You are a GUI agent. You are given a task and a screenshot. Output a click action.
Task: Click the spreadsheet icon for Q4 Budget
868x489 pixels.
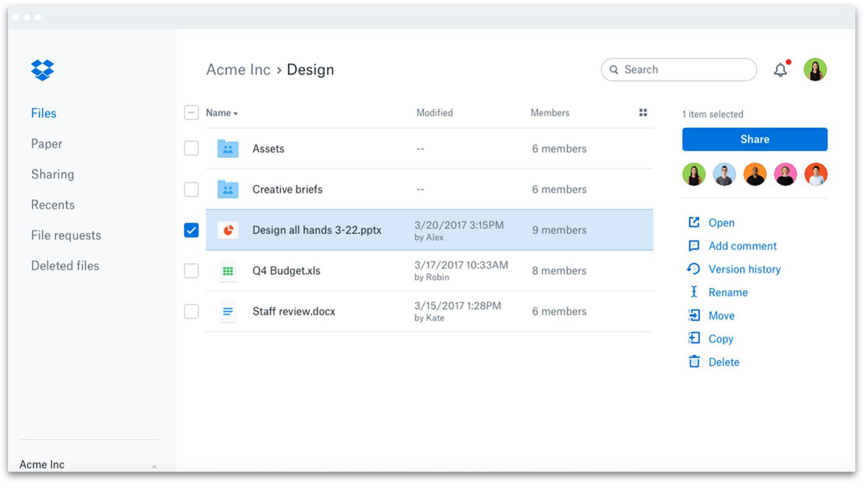[x=228, y=270]
